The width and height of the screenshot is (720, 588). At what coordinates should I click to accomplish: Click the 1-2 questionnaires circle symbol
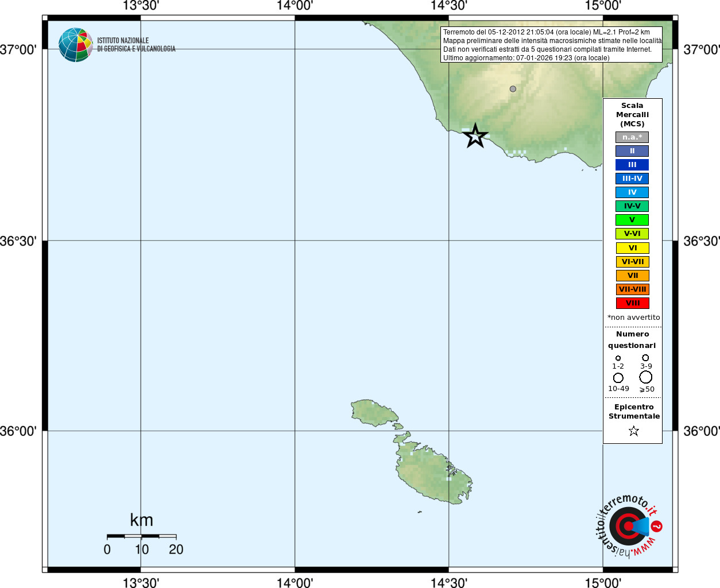(618, 358)
